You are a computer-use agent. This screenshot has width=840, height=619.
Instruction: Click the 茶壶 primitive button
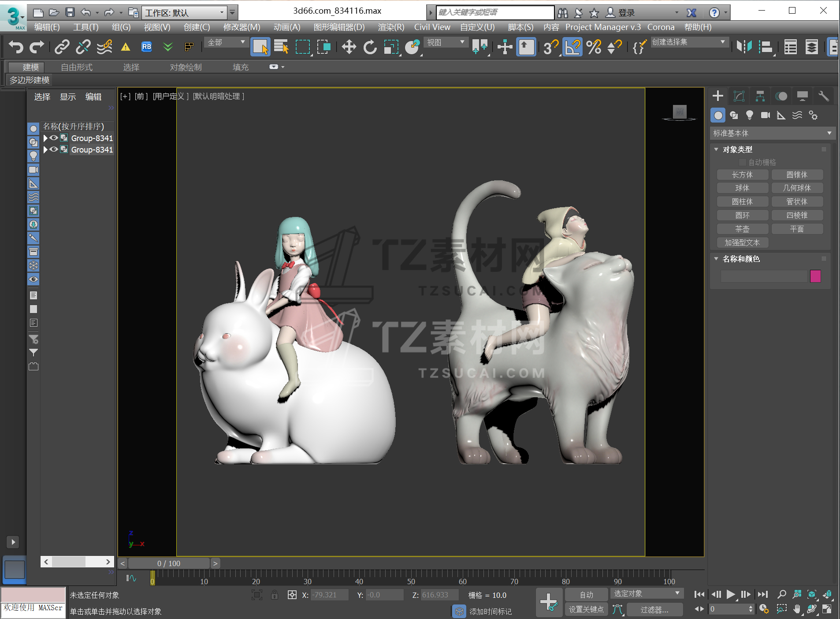pyautogui.click(x=742, y=229)
